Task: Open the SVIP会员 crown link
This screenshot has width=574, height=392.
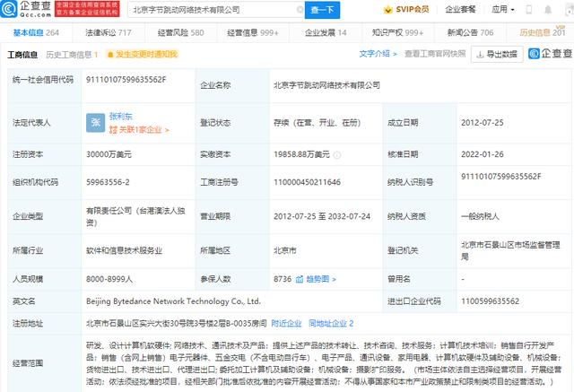Action: coord(406,10)
